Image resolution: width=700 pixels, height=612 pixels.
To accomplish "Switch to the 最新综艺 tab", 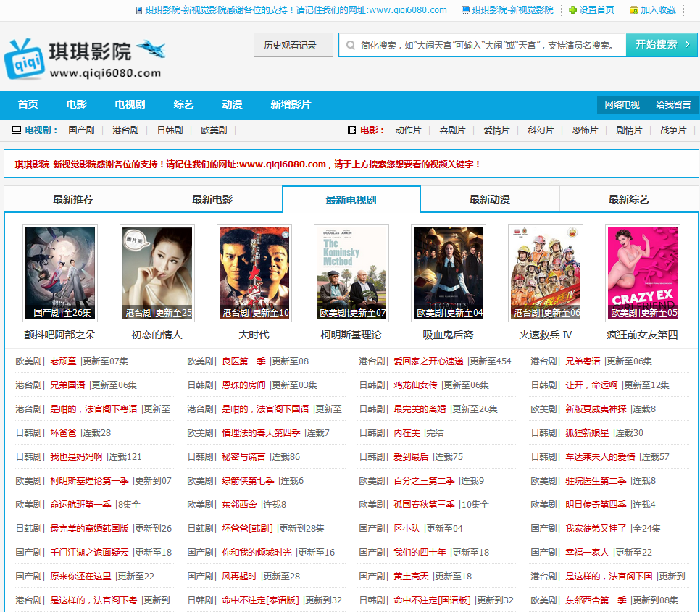I will coord(629,199).
